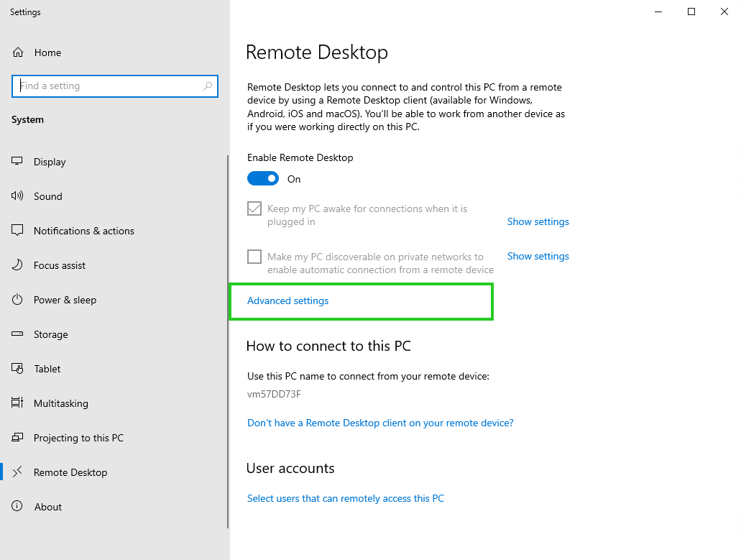
Task: Click the Remote Desktop sidebar icon
Action: pyautogui.click(x=17, y=472)
